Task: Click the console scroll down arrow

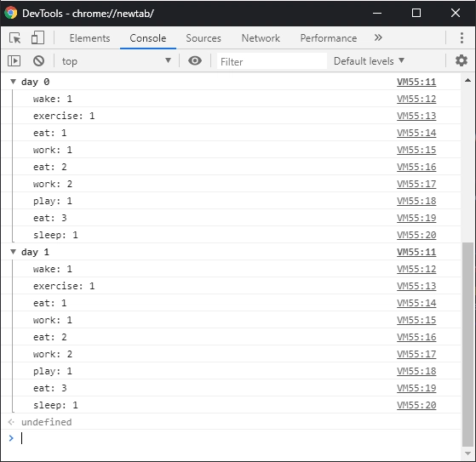Action: [x=467, y=453]
